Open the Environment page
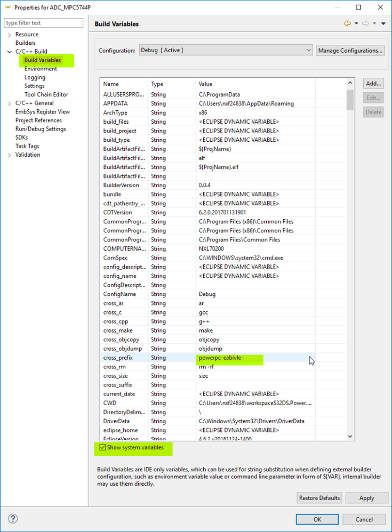Image resolution: width=392 pixels, height=532 pixels. [x=41, y=69]
